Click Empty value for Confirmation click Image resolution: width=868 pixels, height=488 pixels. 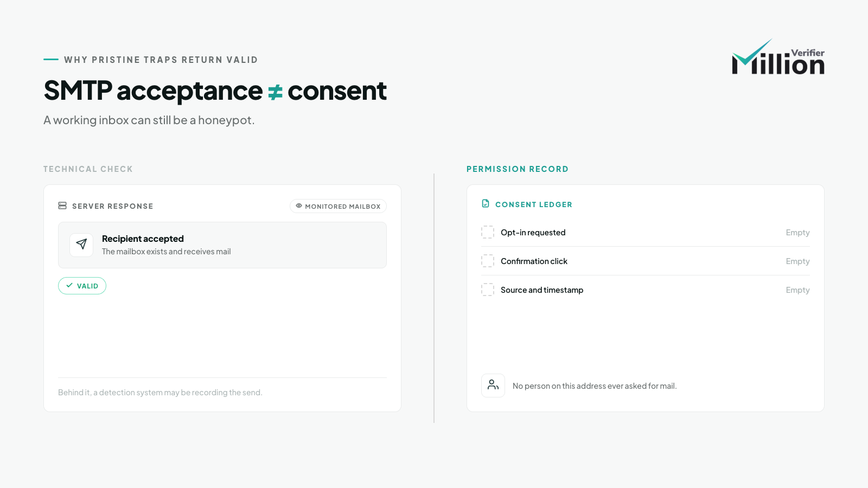[x=797, y=261]
